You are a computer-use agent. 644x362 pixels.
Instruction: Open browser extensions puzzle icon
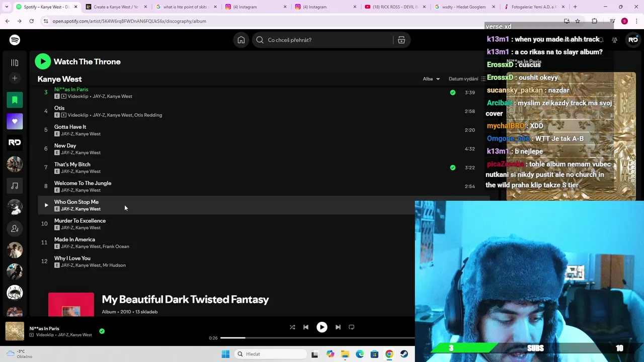click(595, 21)
